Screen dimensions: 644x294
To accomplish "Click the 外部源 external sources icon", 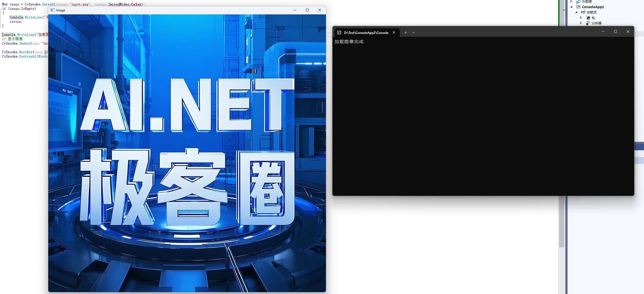I will coord(578,2).
